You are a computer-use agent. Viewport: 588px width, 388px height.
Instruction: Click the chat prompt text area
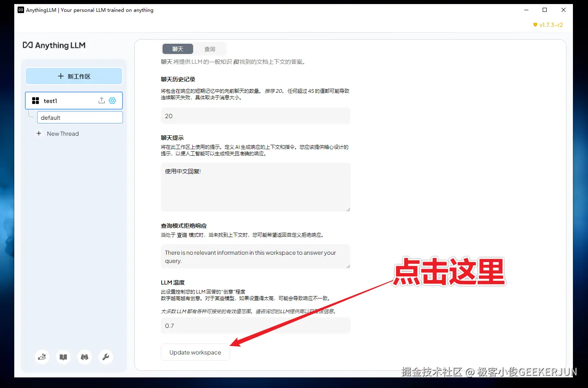(256, 187)
